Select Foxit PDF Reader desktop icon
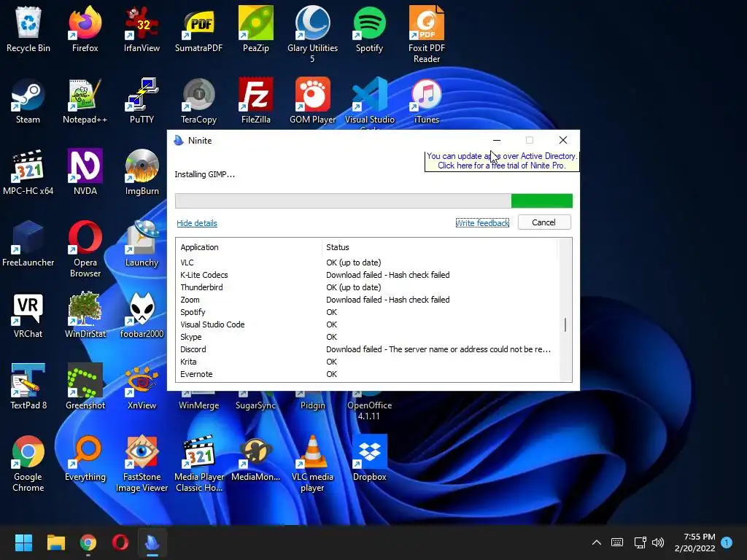The width and height of the screenshot is (747, 560). coord(426,34)
